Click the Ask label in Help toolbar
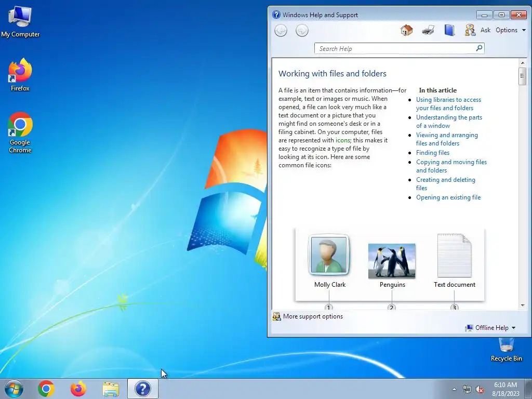The width and height of the screenshot is (532, 399). 485,30
